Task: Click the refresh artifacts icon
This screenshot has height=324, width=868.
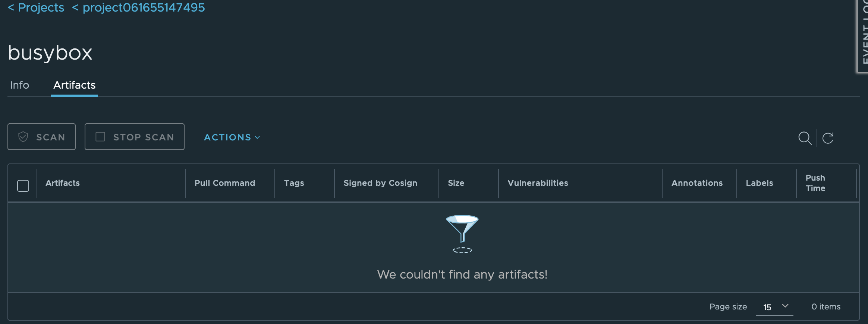Action: tap(828, 139)
